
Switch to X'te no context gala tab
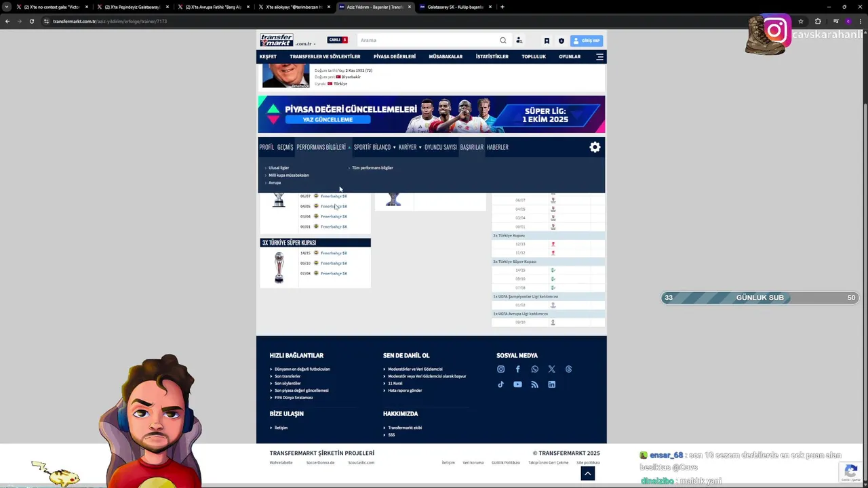(x=52, y=7)
